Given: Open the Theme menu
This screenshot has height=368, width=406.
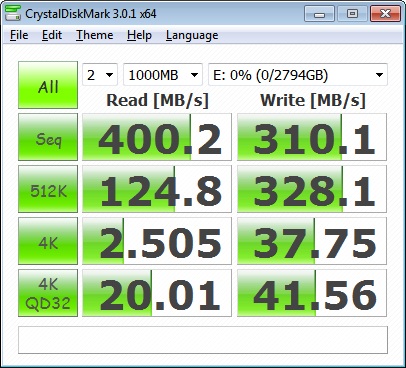Looking at the screenshot, I should 95,35.
